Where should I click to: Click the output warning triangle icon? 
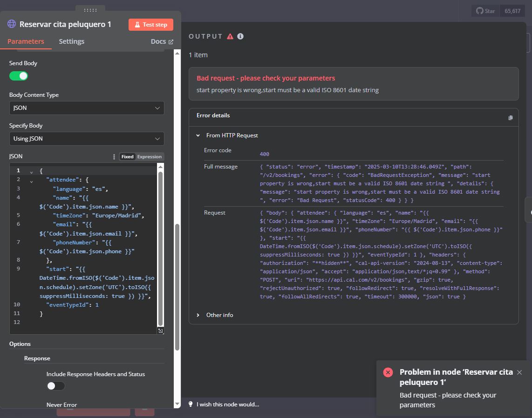pyautogui.click(x=230, y=36)
